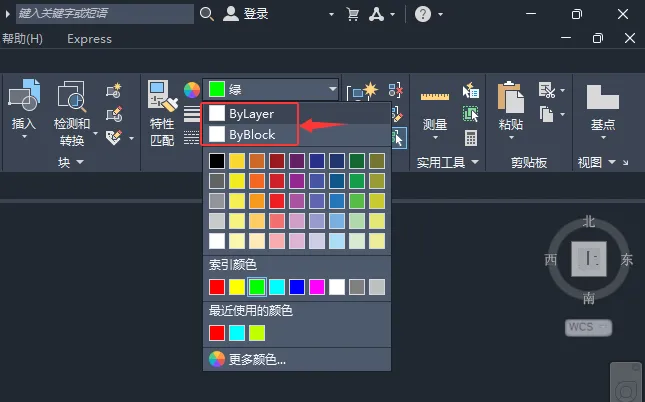Select ByBlock color option

pyautogui.click(x=250, y=134)
